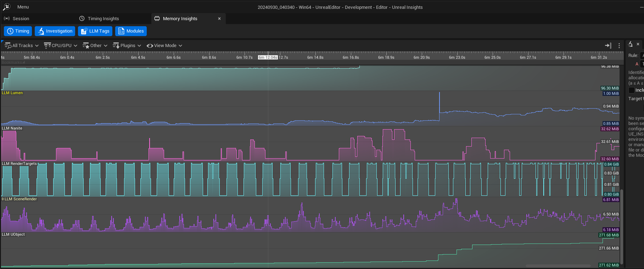
Task: Click the Investigation panel microscope icon
Action: (x=631, y=44)
